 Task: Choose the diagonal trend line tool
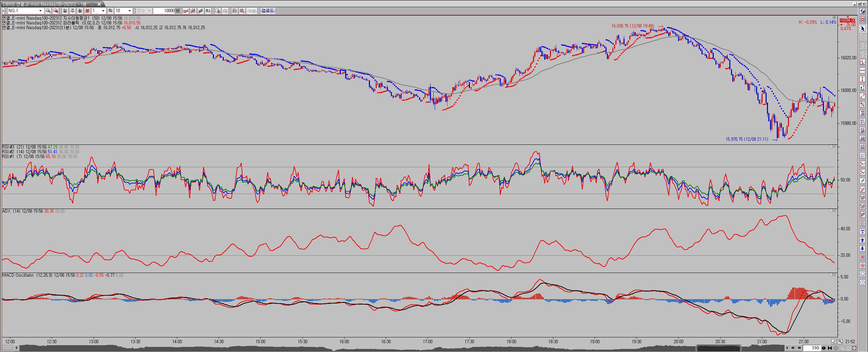pyautogui.click(x=863, y=96)
